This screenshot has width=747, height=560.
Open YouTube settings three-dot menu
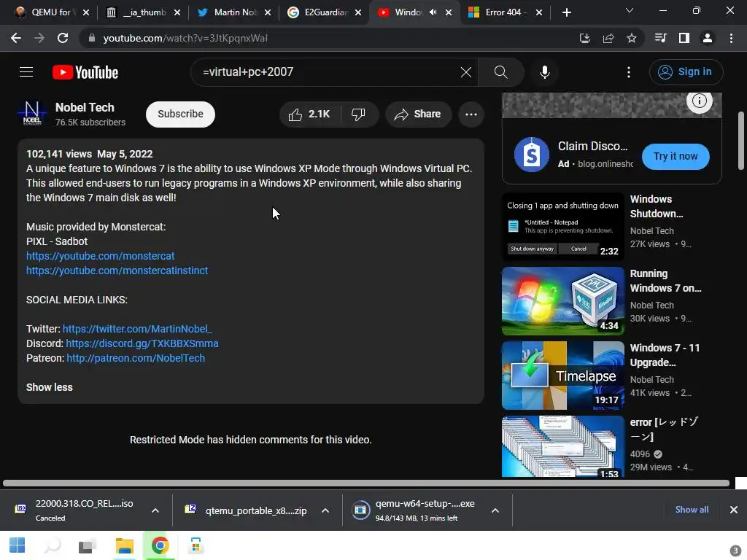coord(629,72)
